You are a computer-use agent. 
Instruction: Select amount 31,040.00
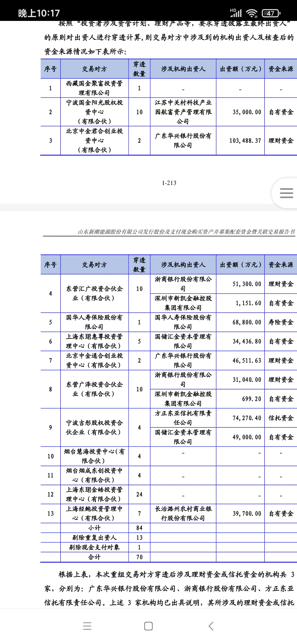(247, 380)
